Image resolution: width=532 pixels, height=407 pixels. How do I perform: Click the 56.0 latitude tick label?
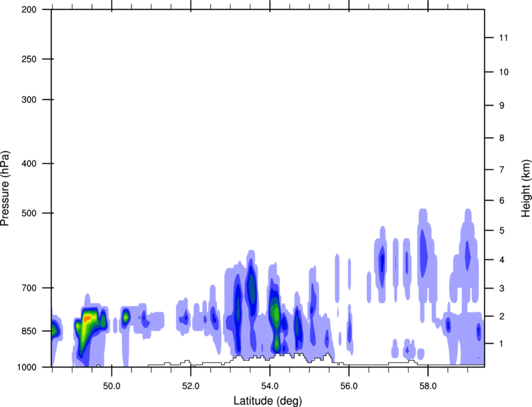pos(349,386)
